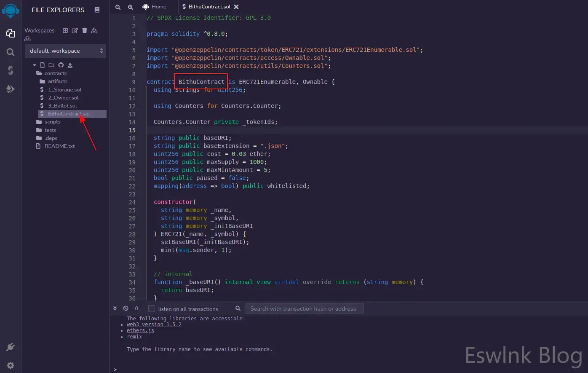Switch to the Home tab
Screen dimensions: 588x373
click(x=155, y=7)
